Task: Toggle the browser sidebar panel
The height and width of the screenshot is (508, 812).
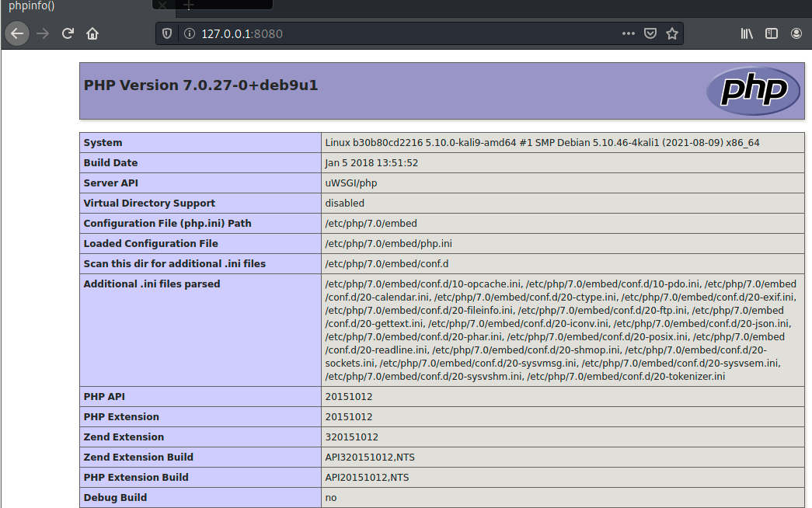Action: pyautogui.click(x=771, y=33)
